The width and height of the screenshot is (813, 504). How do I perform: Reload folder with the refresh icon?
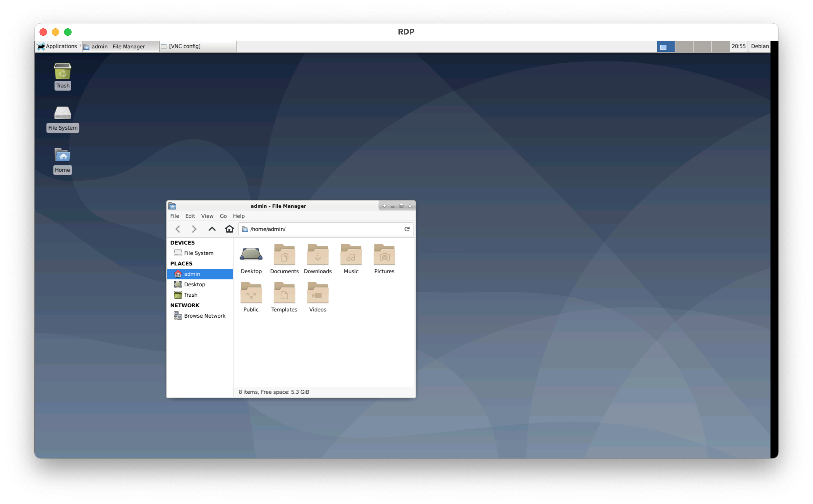[407, 229]
